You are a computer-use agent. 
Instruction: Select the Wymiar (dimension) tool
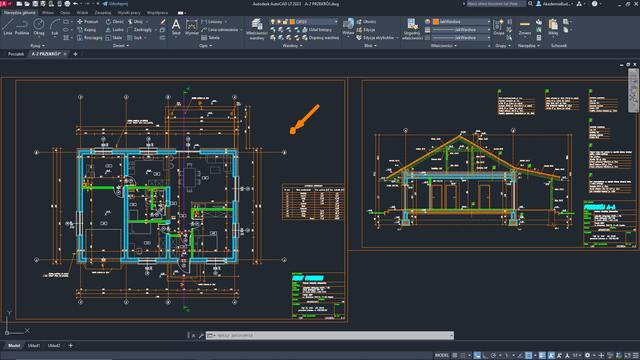coord(191,27)
